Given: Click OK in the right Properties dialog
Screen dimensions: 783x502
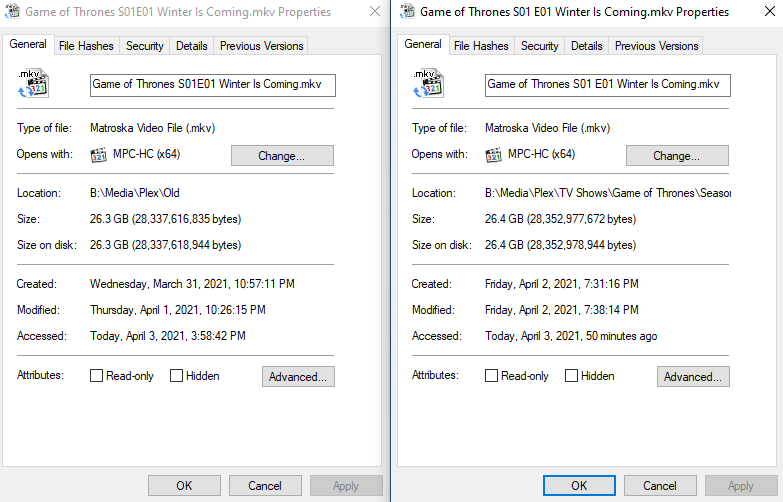Looking at the screenshot, I should [579, 486].
